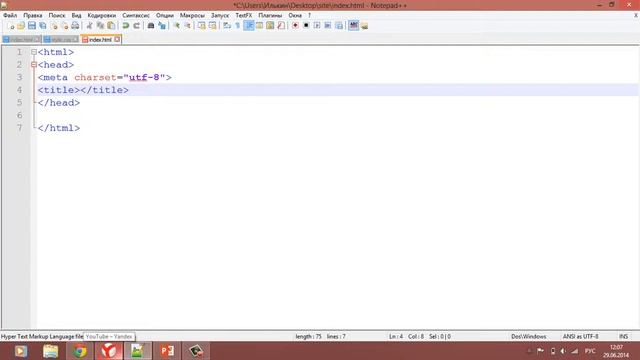640x360 pixels.
Task: Click the Open file toolbar icon
Action: [x=21, y=26]
